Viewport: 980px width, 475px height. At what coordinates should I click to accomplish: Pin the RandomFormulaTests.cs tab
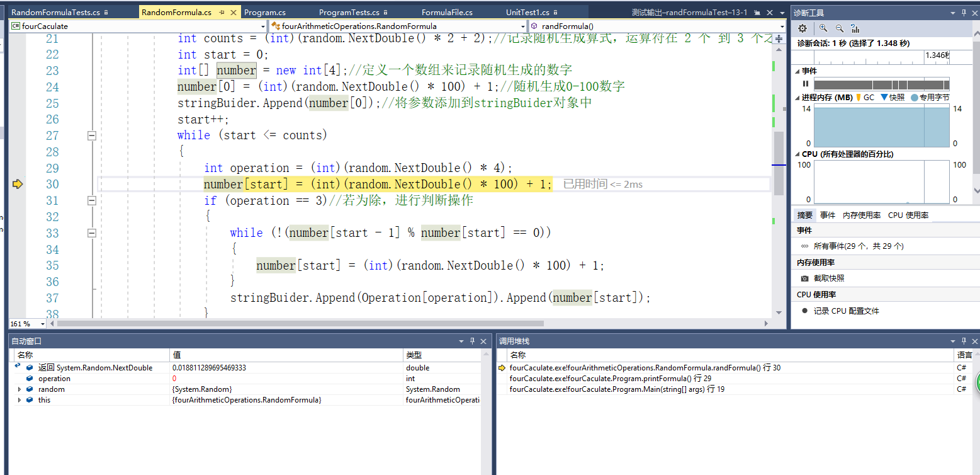(x=105, y=13)
